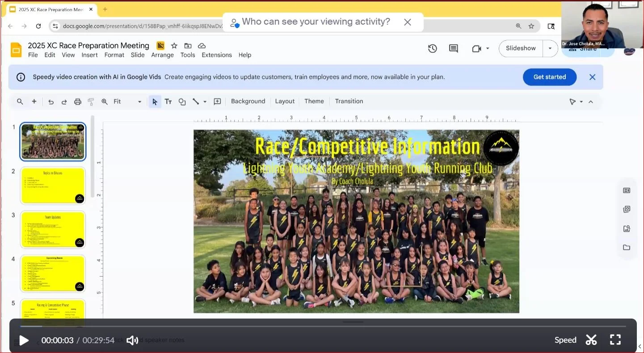Mute the video volume

(132, 340)
